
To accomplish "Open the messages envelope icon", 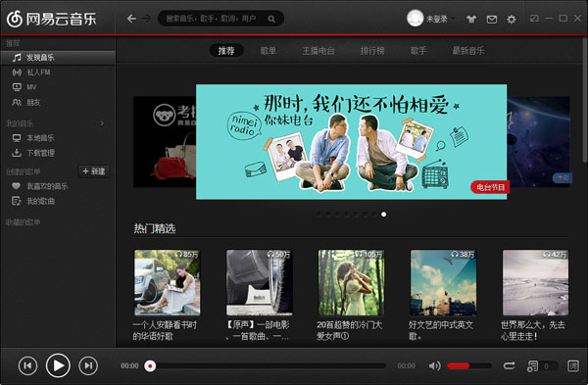I will click(492, 20).
